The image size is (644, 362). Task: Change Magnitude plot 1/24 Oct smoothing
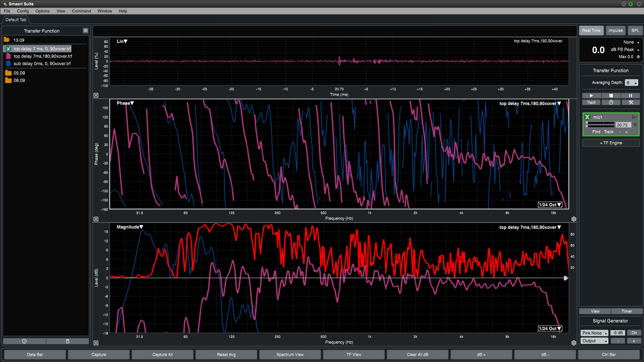pos(550,328)
